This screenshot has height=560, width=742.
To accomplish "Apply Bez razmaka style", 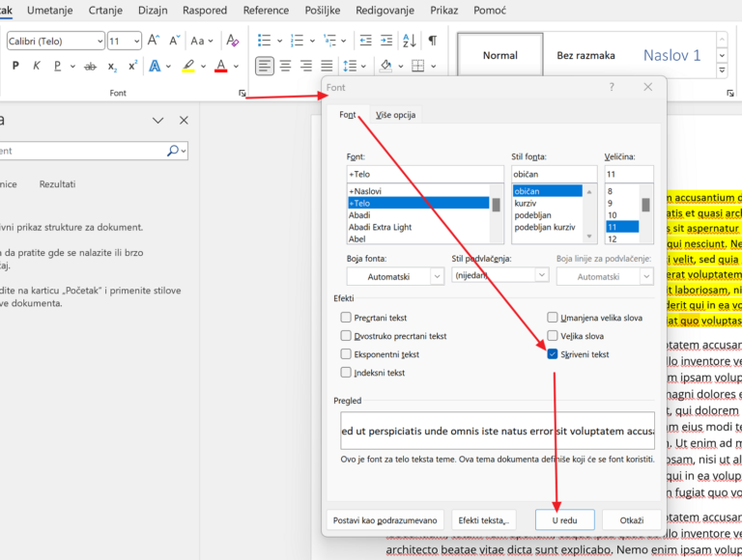I will coord(585,55).
